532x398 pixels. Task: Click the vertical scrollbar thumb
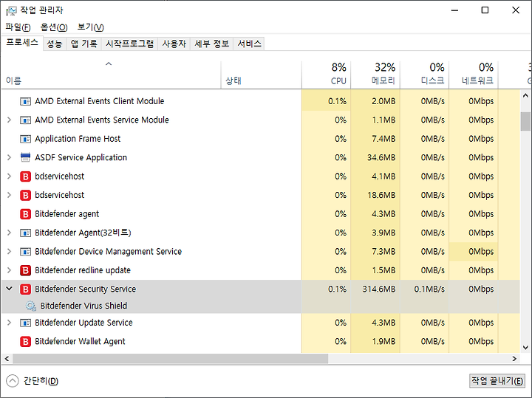pos(525,121)
